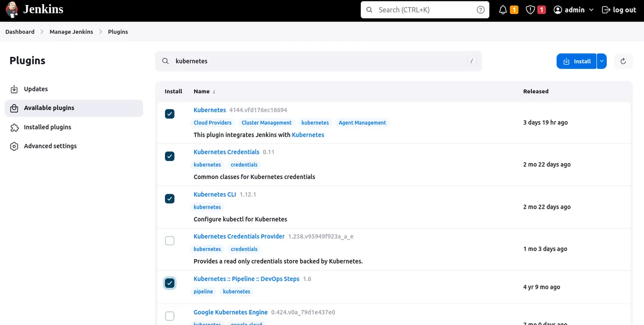Image resolution: width=644 pixels, height=325 pixels.
Task: Click the orange notification count badge
Action: tap(514, 10)
